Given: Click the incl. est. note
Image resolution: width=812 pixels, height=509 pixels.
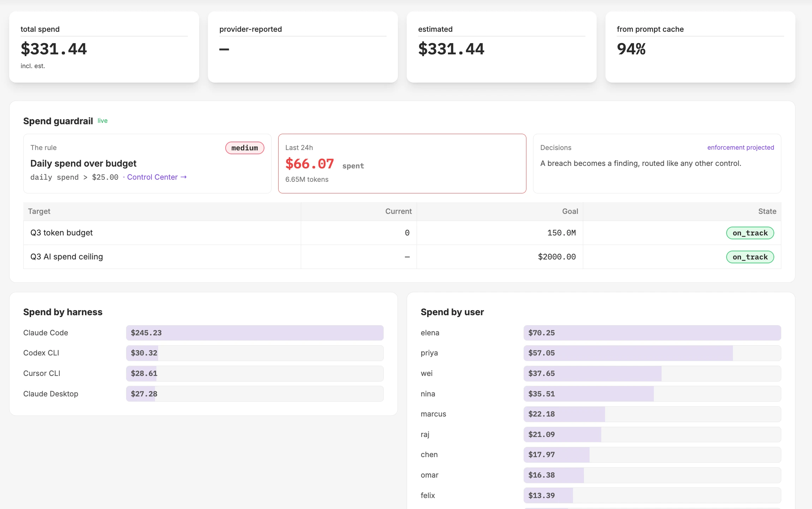Looking at the screenshot, I should (x=33, y=66).
